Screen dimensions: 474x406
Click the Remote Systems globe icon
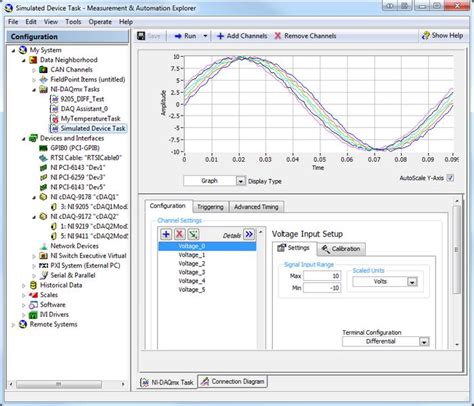(x=23, y=324)
